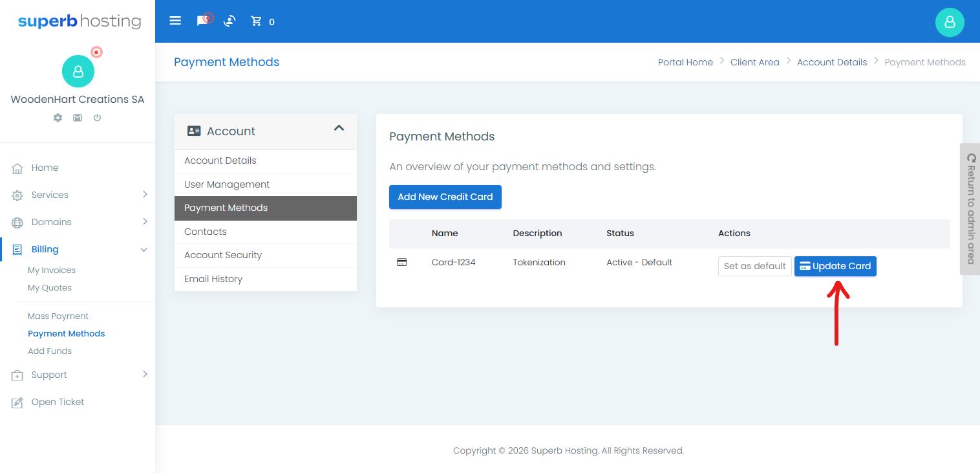Click the Name column header

pyautogui.click(x=445, y=234)
